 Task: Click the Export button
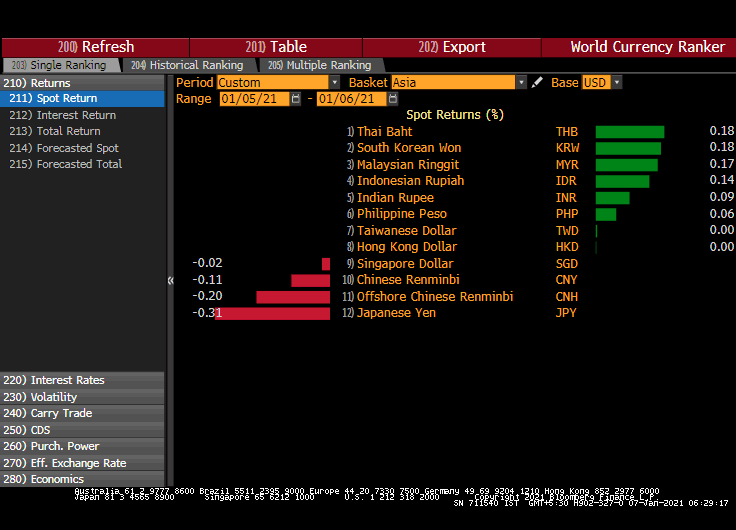coord(451,47)
